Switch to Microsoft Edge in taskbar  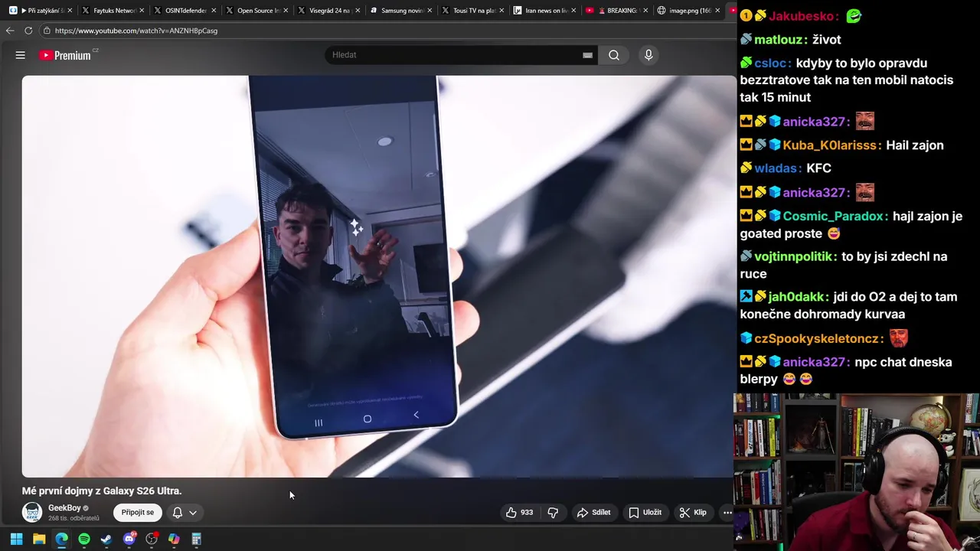pos(61,539)
